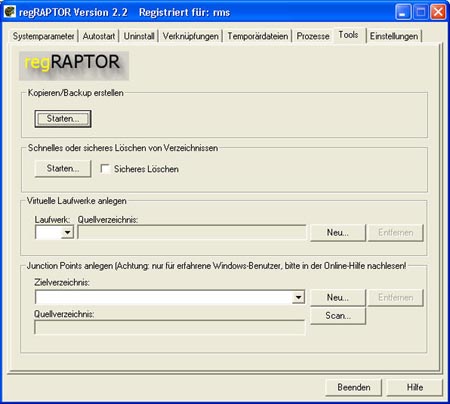Open the Autostart tab

99,36
